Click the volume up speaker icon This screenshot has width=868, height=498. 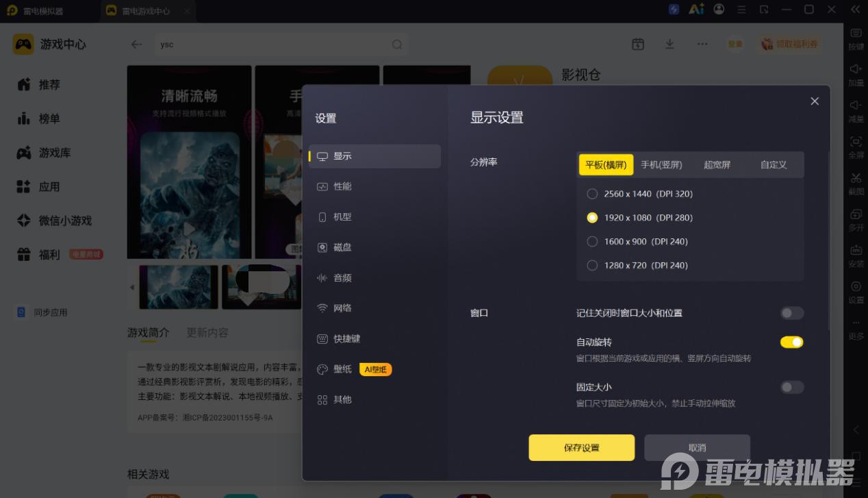pyautogui.click(x=856, y=69)
